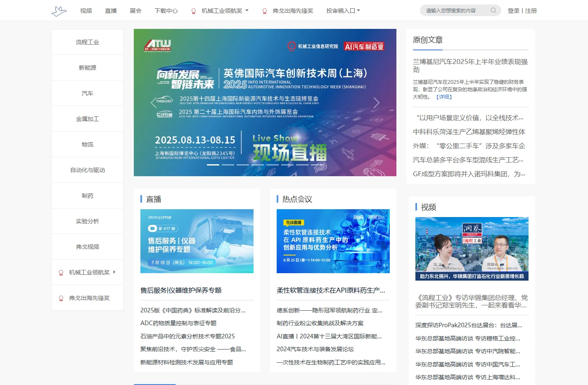Click 登录 login link
The image size is (588, 385).
click(x=514, y=11)
